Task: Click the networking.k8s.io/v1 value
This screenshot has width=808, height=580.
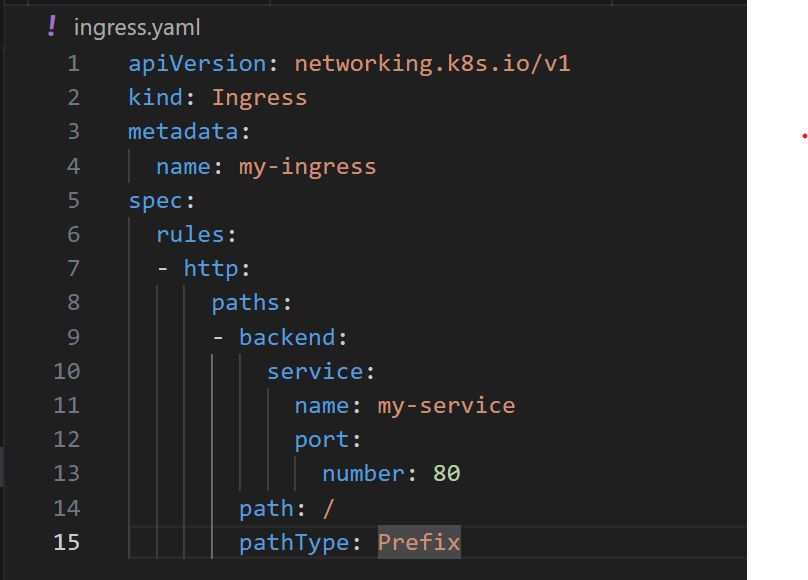Action: pyautogui.click(x=432, y=64)
